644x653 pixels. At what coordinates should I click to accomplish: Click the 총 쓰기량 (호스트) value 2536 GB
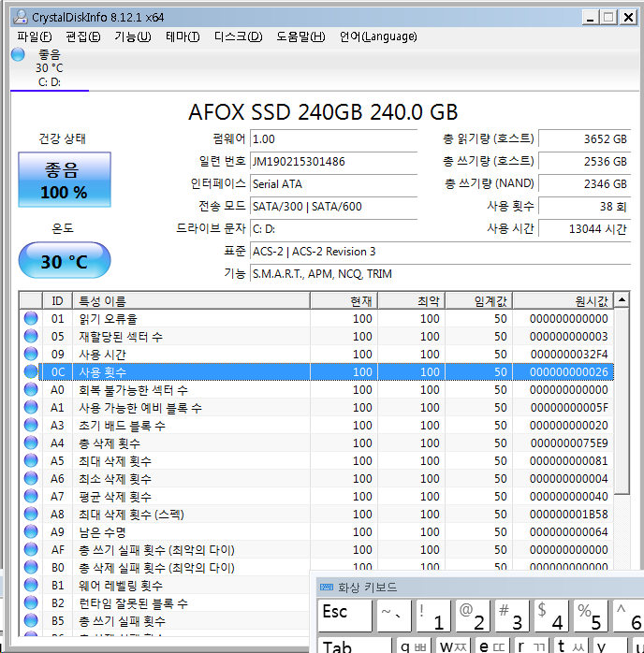[584, 161]
